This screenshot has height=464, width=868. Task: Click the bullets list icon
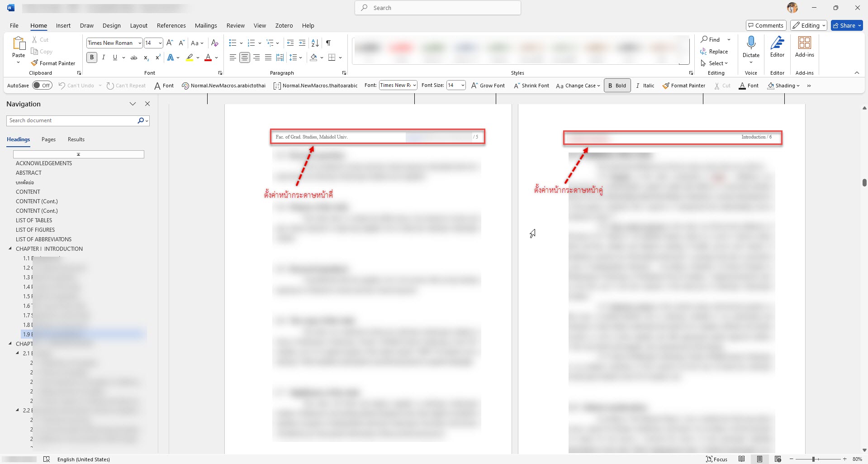point(232,43)
